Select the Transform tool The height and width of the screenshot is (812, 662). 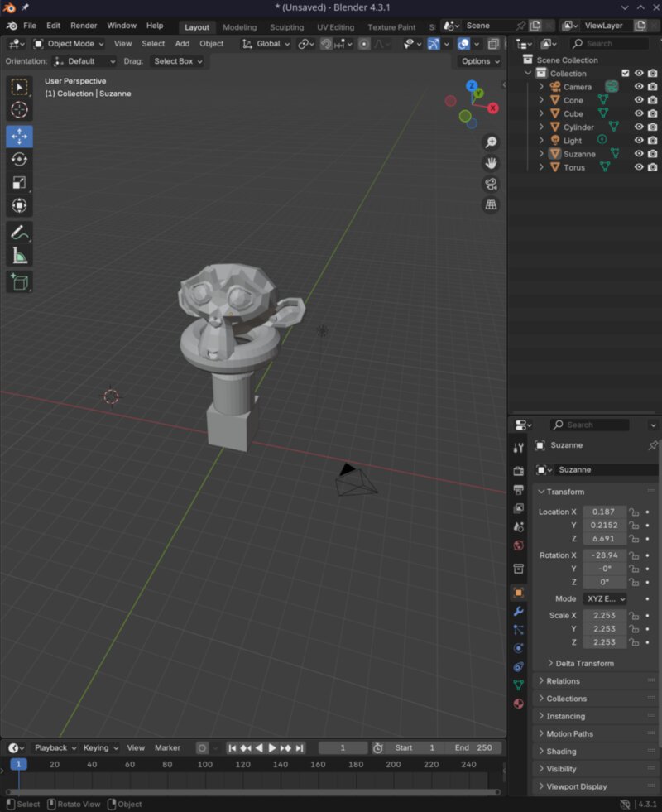click(x=20, y=205)
